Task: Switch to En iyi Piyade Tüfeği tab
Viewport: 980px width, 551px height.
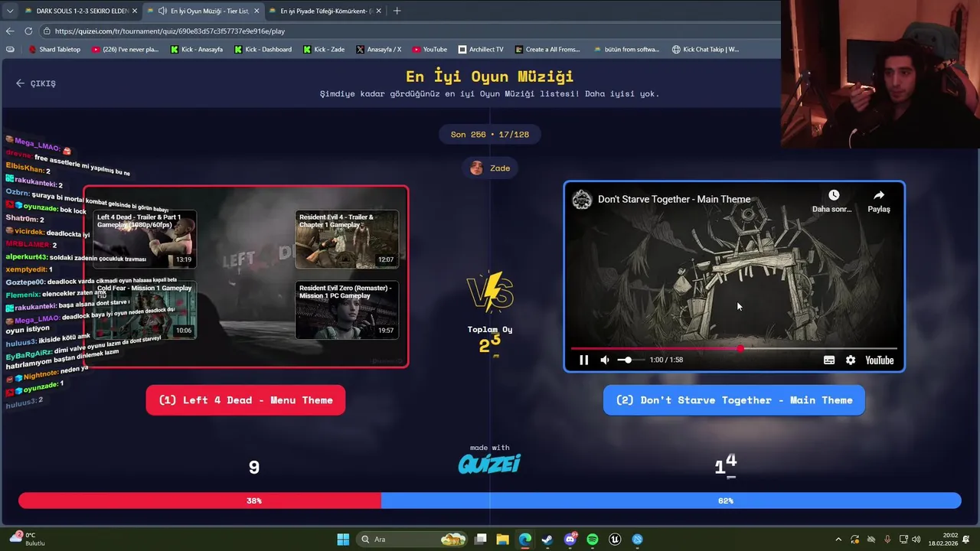Action: tap(326, 11)
